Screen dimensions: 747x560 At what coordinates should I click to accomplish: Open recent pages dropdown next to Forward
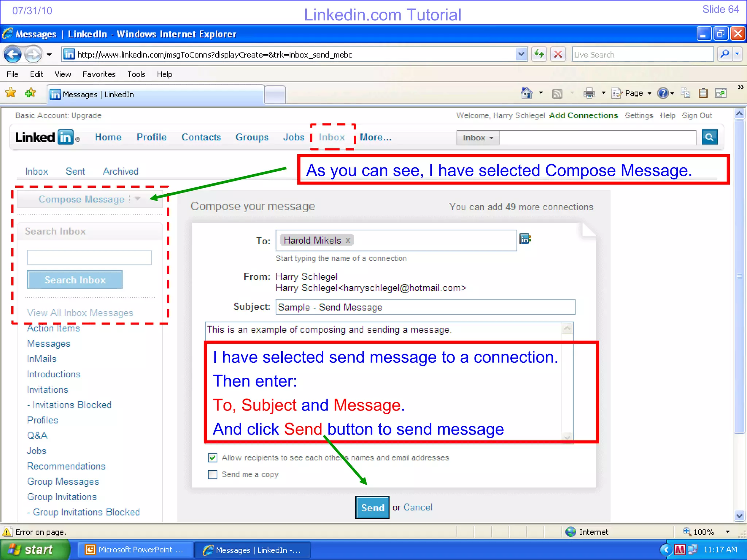49,55
